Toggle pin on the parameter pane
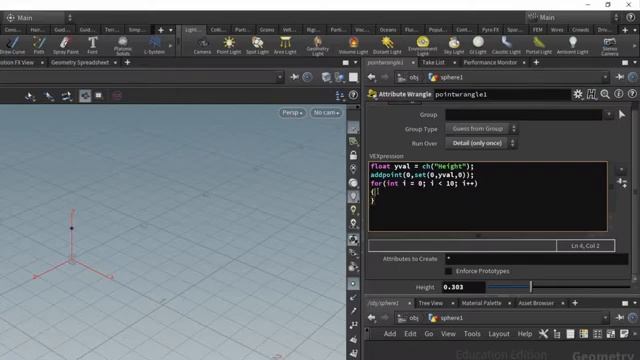 [x=620, y=77]
